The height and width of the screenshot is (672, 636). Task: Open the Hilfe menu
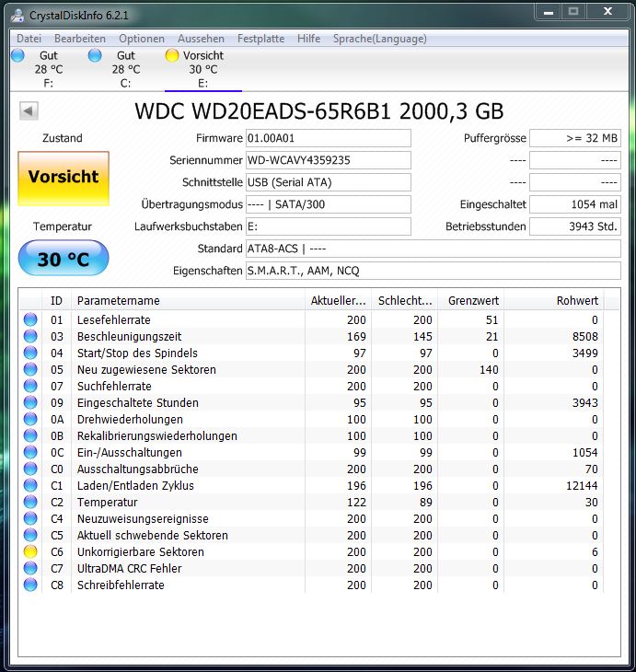[308, 39]
